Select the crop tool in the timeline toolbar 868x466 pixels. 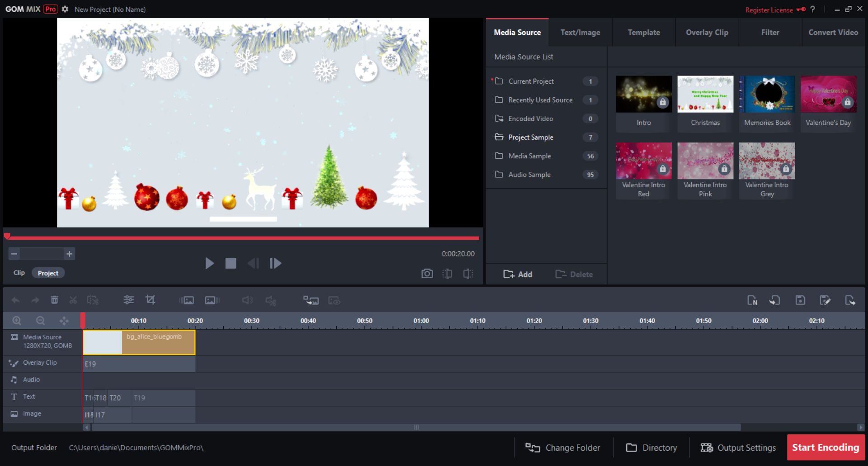[x=151, y=300]
